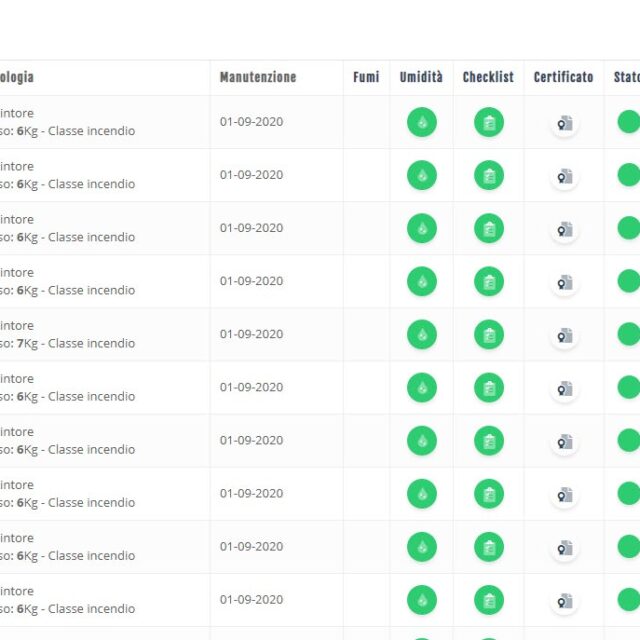Click the Fumi column header
This screenshot has width=640, height=640.
coord(366,77)
